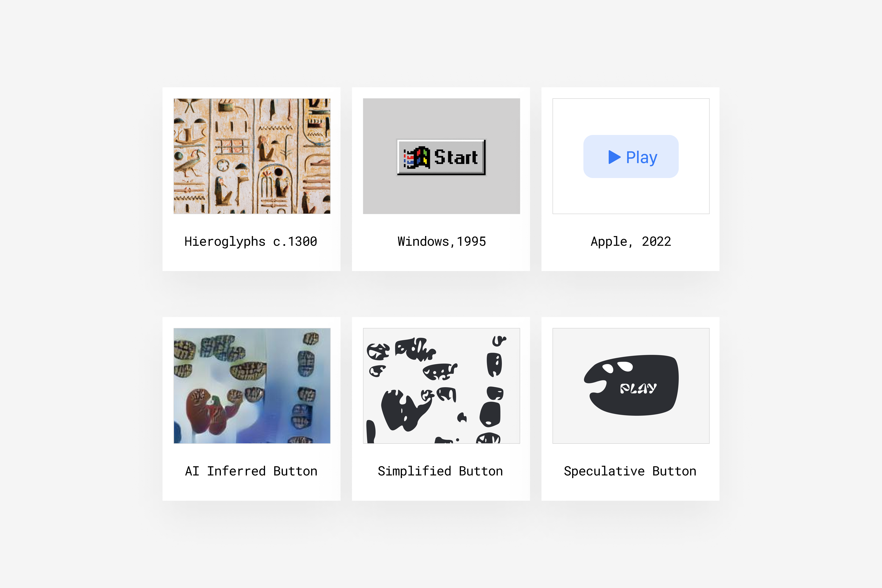Select the Egyptian hieroglyphs image
882x588 pixels.
coord(252,156)
